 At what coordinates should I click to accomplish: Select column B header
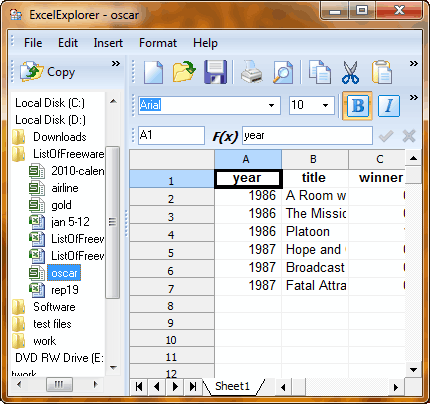315,159
